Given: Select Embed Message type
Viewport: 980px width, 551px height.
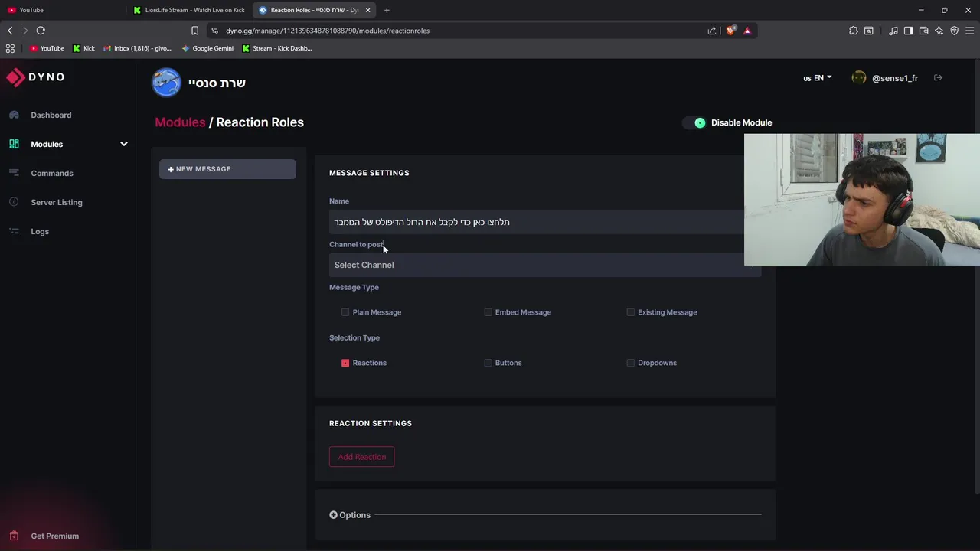Looking at the screenshot, I should click(488, 312).
